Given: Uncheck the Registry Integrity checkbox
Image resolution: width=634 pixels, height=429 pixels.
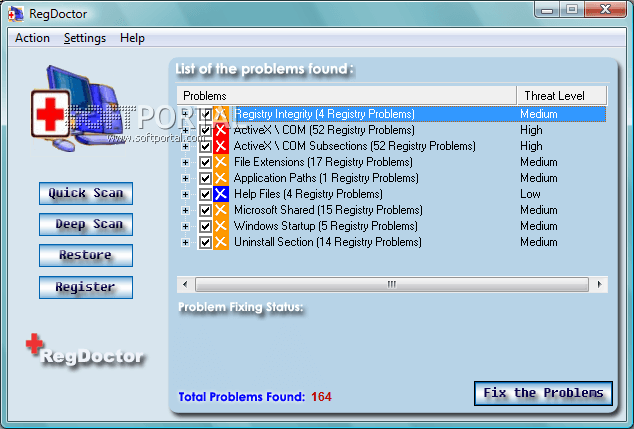Looking at the screenshot, I should point(205,114).
